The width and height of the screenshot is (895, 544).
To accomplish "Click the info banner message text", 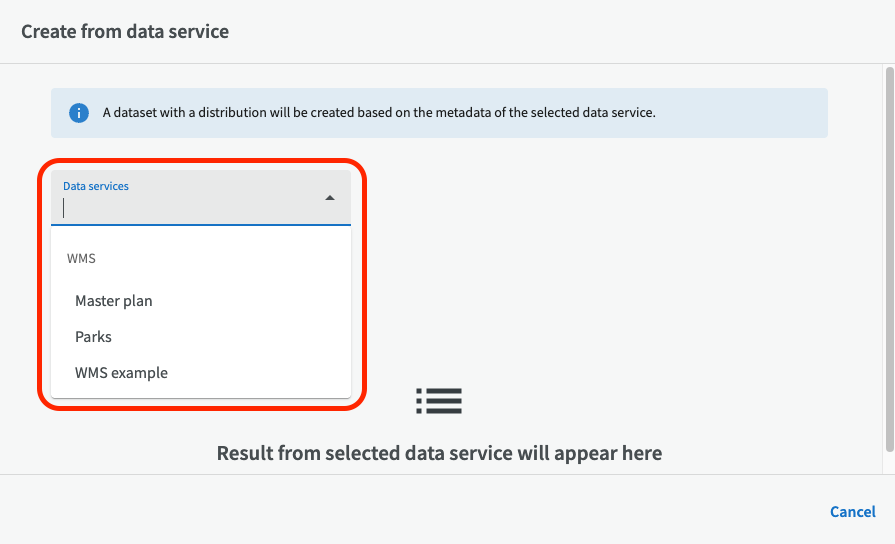I will [x=379, y=113].
